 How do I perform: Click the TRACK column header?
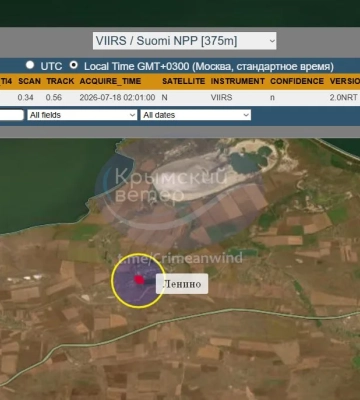coord(60,81)
